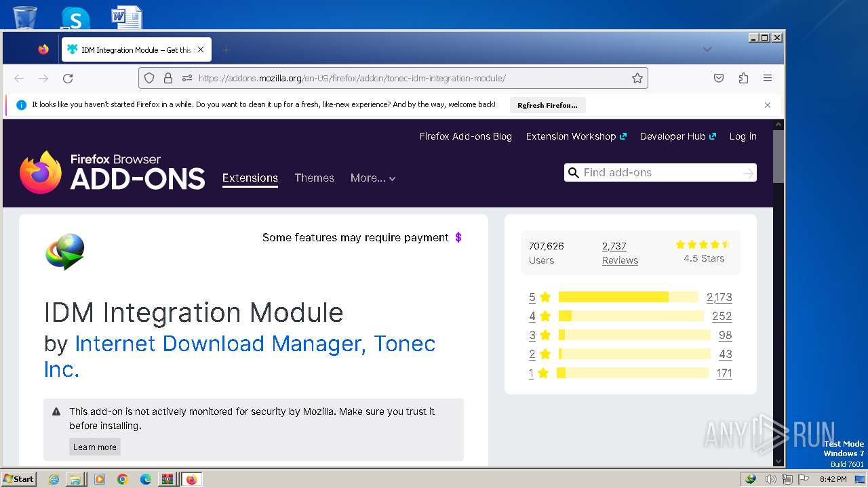Open the Windows Start menu
Image resolution: width=868 pixels, height=488 pixels.
coord(18,479)
